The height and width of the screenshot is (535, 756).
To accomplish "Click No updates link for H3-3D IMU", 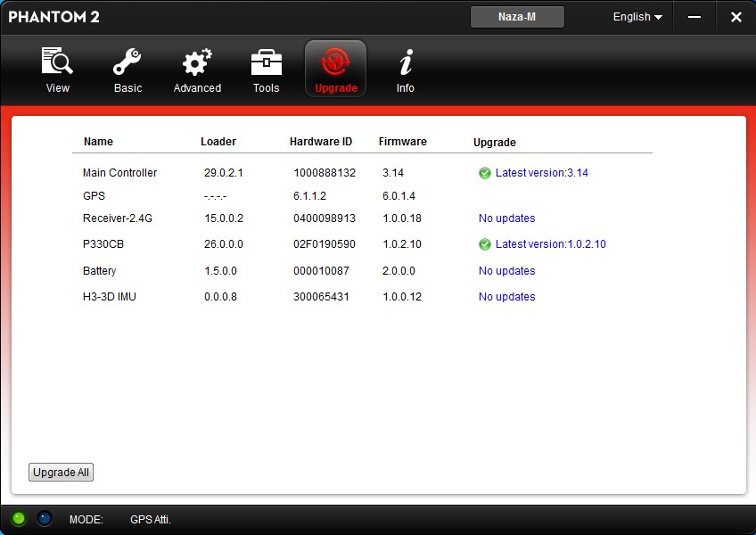I will pyautogui.click(x=506, y=297).
